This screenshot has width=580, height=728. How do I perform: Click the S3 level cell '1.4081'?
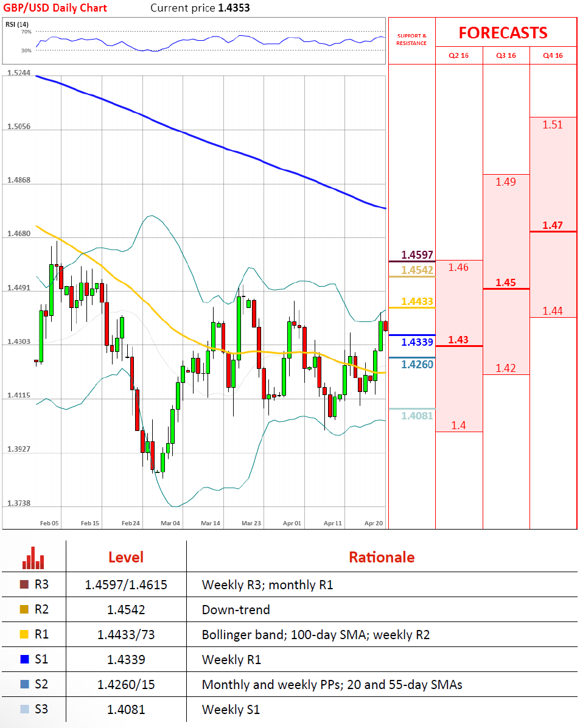point(126,710)
